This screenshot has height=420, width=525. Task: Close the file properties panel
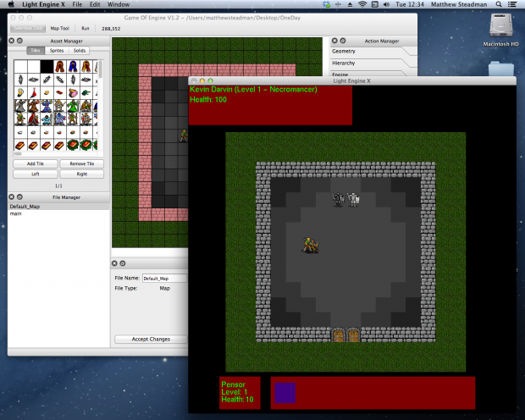(x=114, y=263)
